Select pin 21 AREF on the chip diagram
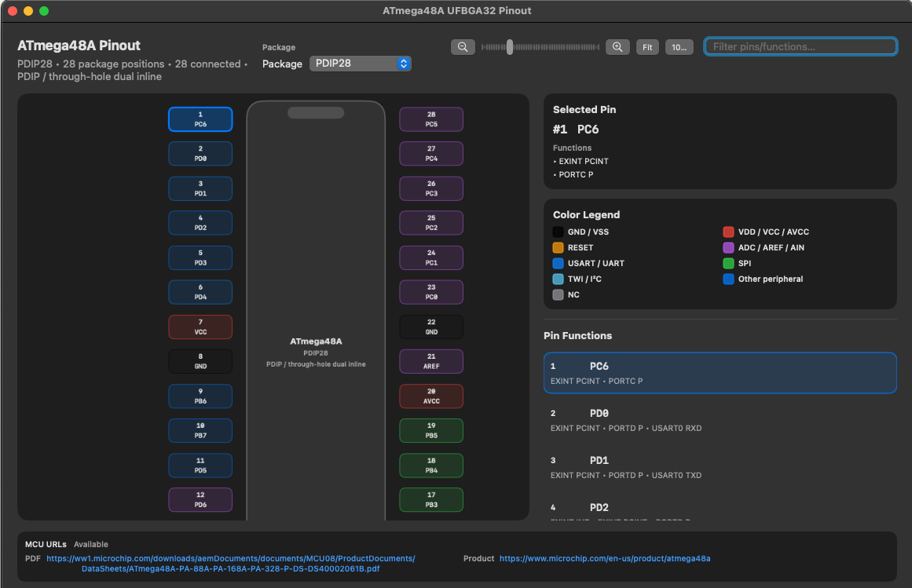Viewport: 912px width, 588px height. tap(431, 361)
